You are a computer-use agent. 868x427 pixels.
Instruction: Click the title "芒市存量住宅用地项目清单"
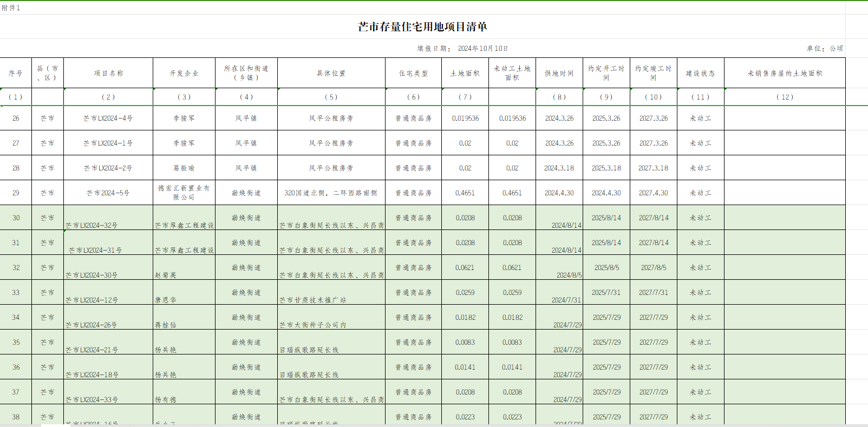coord(422,27)
